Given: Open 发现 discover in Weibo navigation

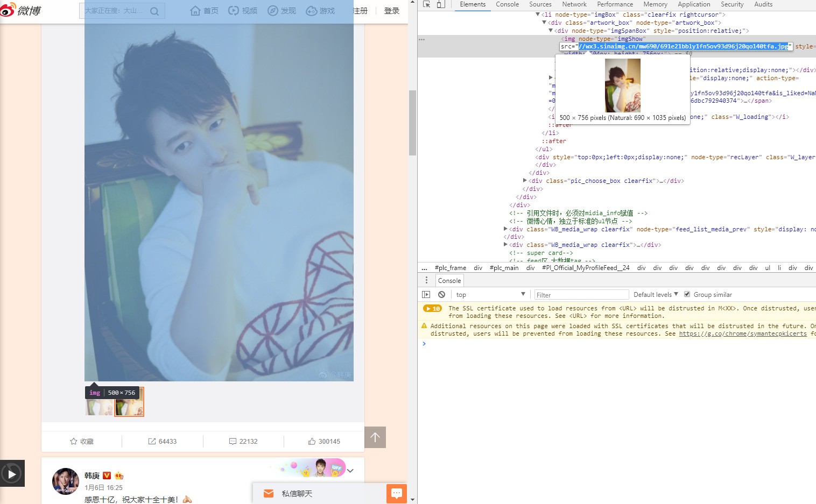Looking at the screenshot, I should [282, 11].
